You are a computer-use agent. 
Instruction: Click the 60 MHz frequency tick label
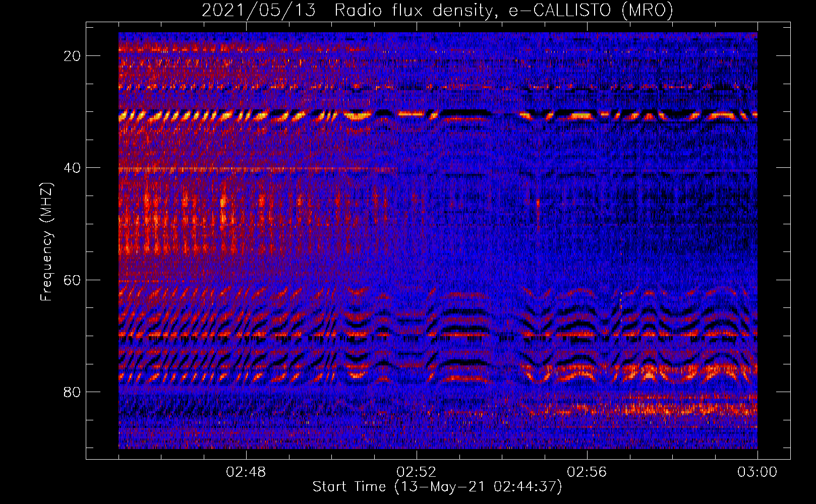[x=72, y=280]
